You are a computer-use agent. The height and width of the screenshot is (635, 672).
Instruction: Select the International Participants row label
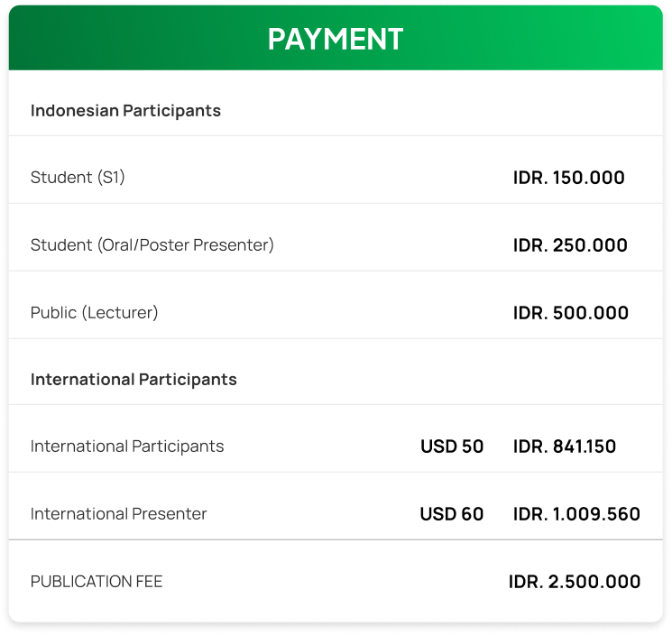click(x=127, y=446)
